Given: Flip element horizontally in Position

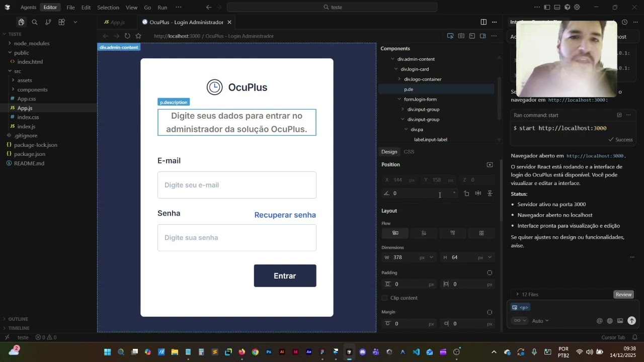Looking at the screenshot, I should [478, 194].
